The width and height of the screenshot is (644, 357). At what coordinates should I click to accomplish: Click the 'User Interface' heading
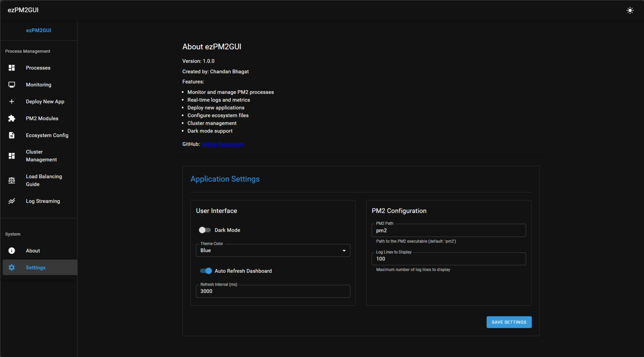(216, 211)
